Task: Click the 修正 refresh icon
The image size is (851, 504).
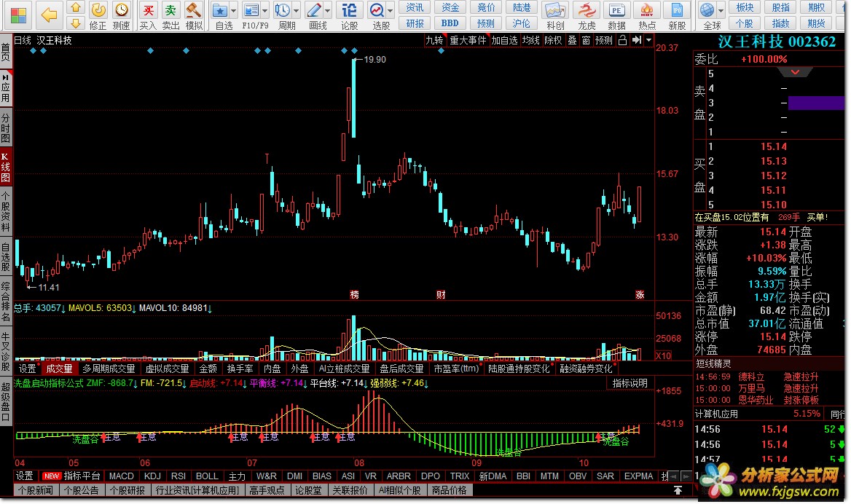Action: tap(98, 9)
